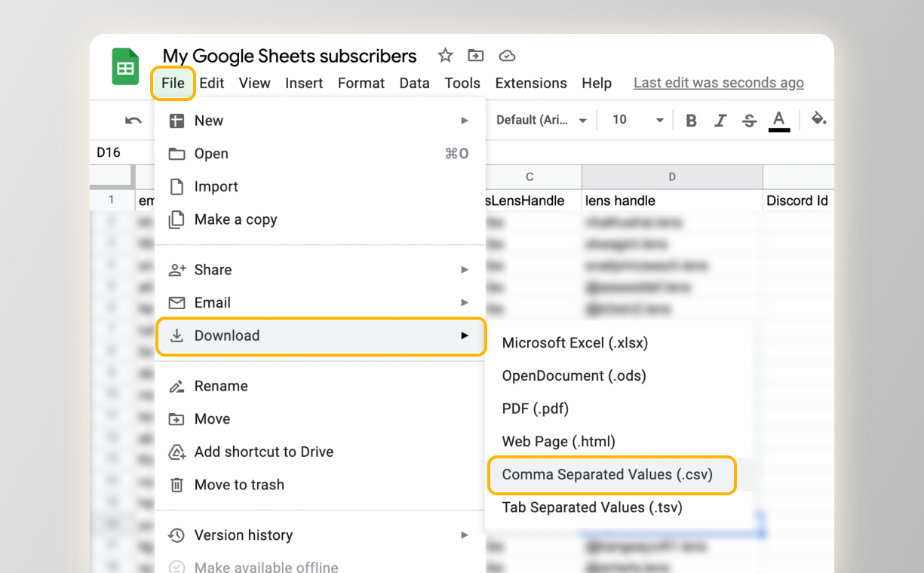Click the arrow next to New

[x=465, y=121]
